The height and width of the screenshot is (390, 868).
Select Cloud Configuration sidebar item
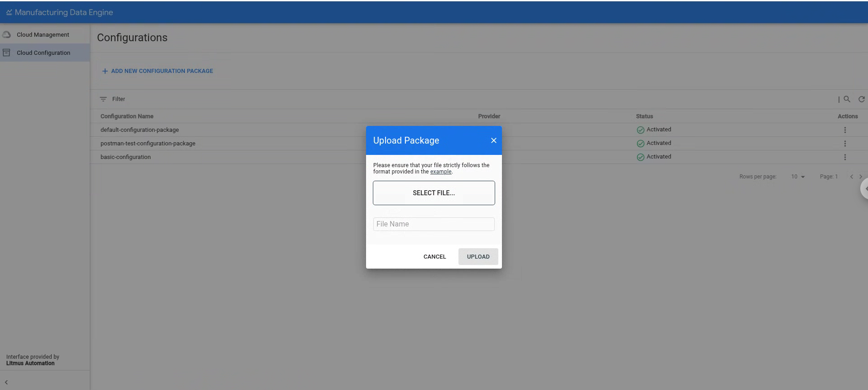point(43,53)
